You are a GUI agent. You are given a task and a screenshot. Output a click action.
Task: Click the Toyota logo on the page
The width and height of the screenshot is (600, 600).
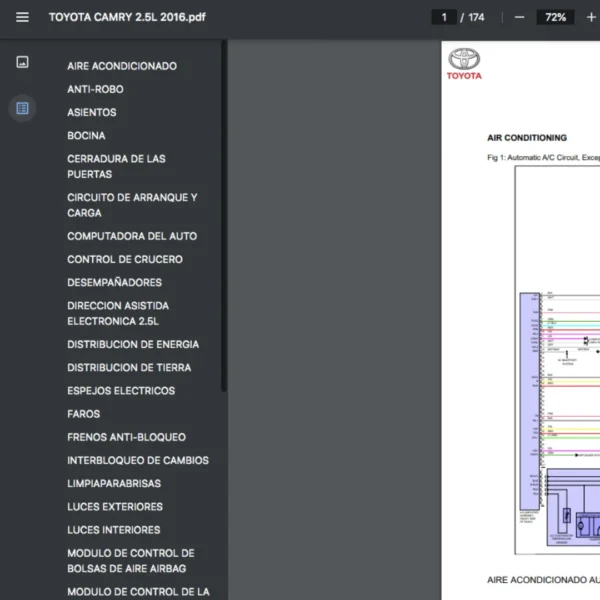click(464, 64)
